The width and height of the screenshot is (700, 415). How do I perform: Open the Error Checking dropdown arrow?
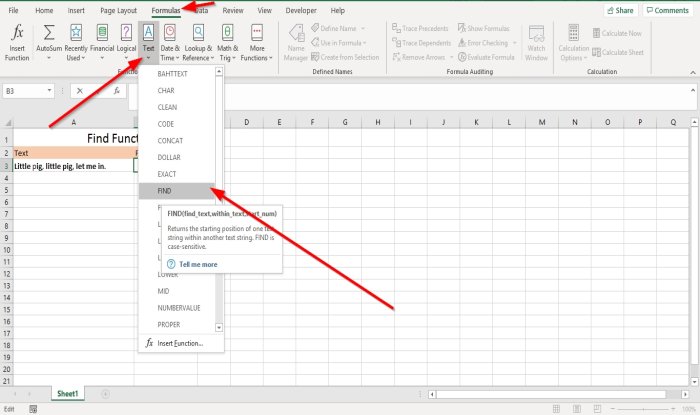pos(515,43)
